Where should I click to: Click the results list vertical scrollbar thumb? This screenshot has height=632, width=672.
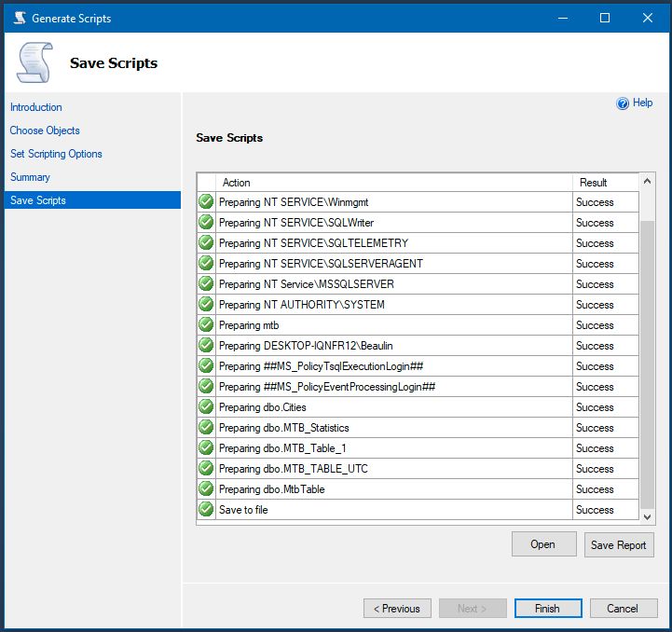(647, 364)
